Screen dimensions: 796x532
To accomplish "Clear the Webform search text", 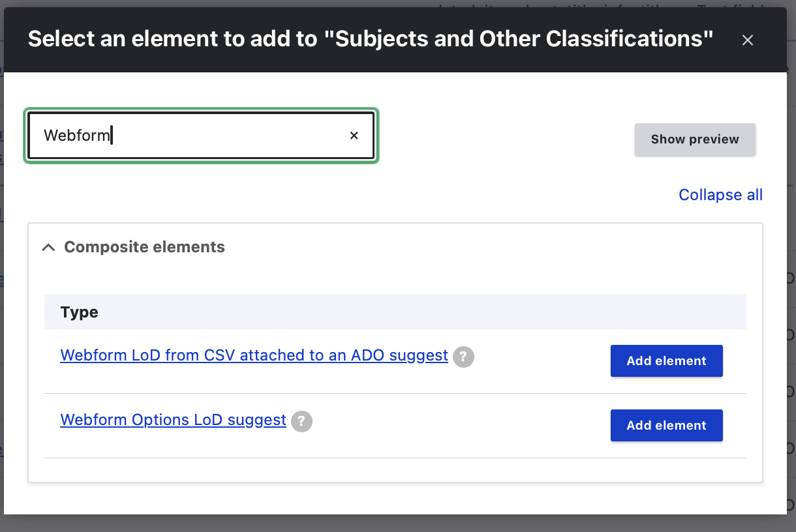I will click(354, 136).
